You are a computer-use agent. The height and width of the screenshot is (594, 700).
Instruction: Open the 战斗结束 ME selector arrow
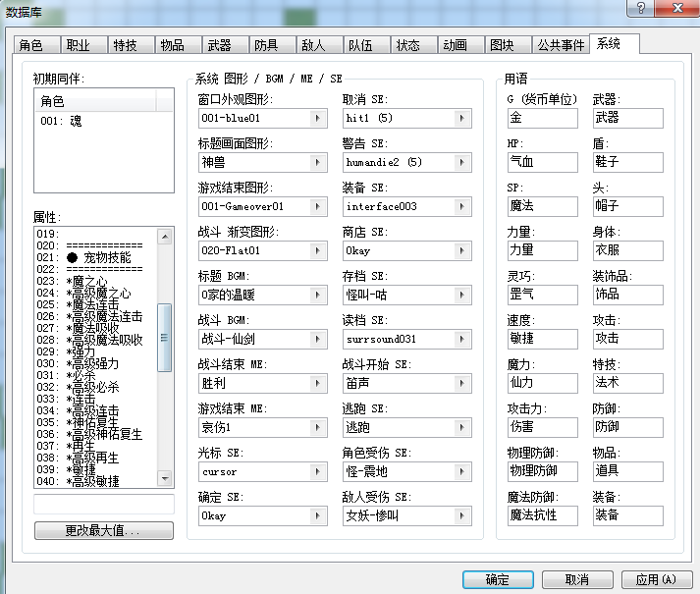click(317, 384)
